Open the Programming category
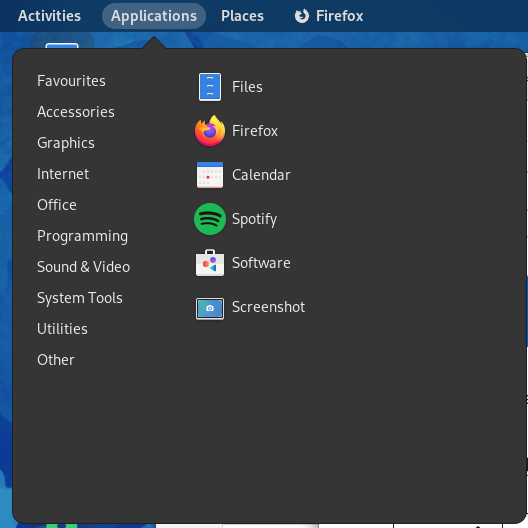The image size is (528, 528). tap(82, 236)
